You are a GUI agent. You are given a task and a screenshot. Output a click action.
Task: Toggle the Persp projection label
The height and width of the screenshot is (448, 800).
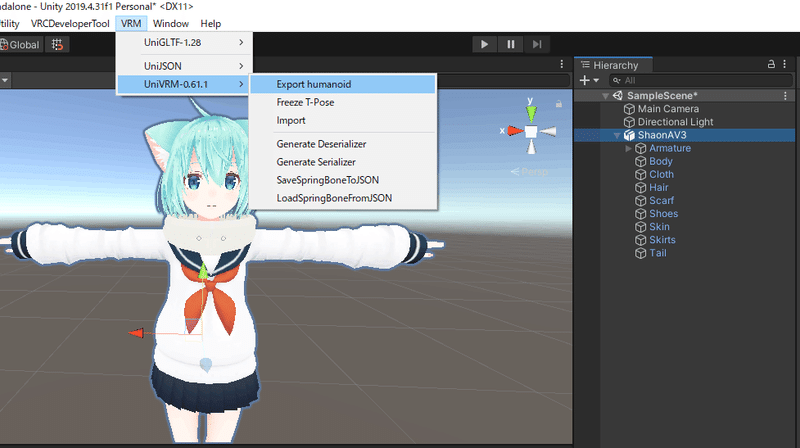coord(530,171)
